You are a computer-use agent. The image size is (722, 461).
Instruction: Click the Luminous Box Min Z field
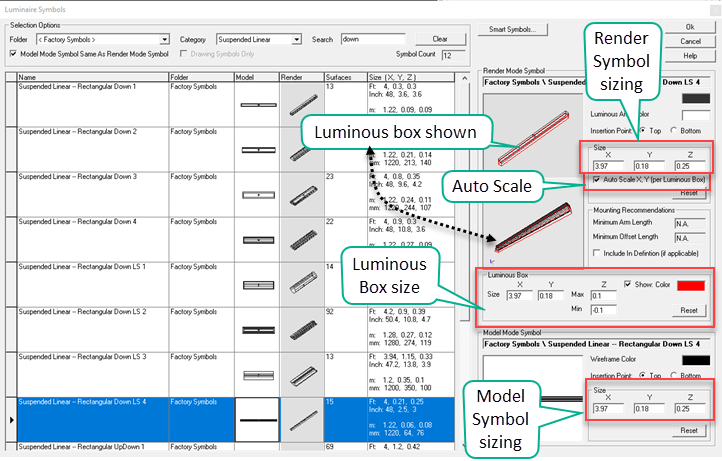click(603, 310)
